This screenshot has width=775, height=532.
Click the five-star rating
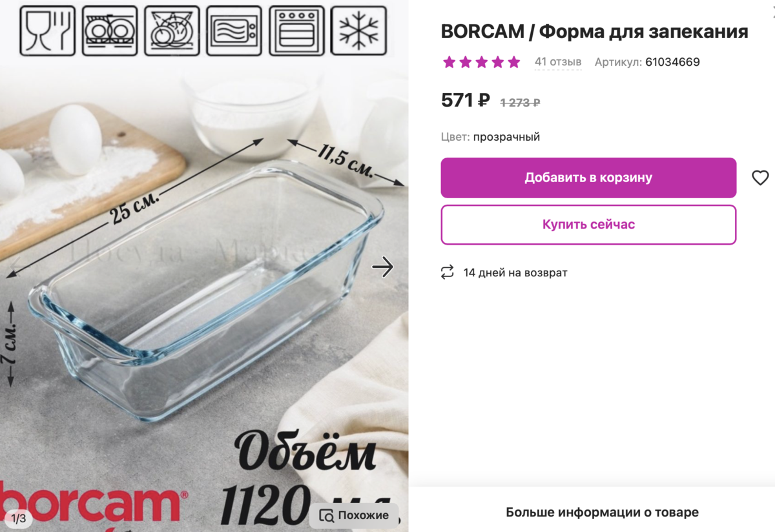[481, 62]
